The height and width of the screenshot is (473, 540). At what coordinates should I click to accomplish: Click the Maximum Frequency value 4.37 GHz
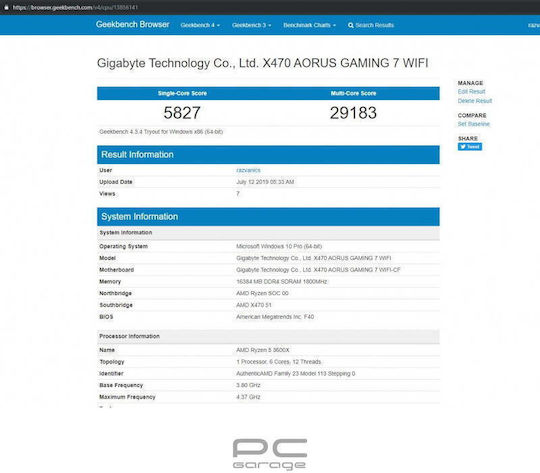coord(248,397)
